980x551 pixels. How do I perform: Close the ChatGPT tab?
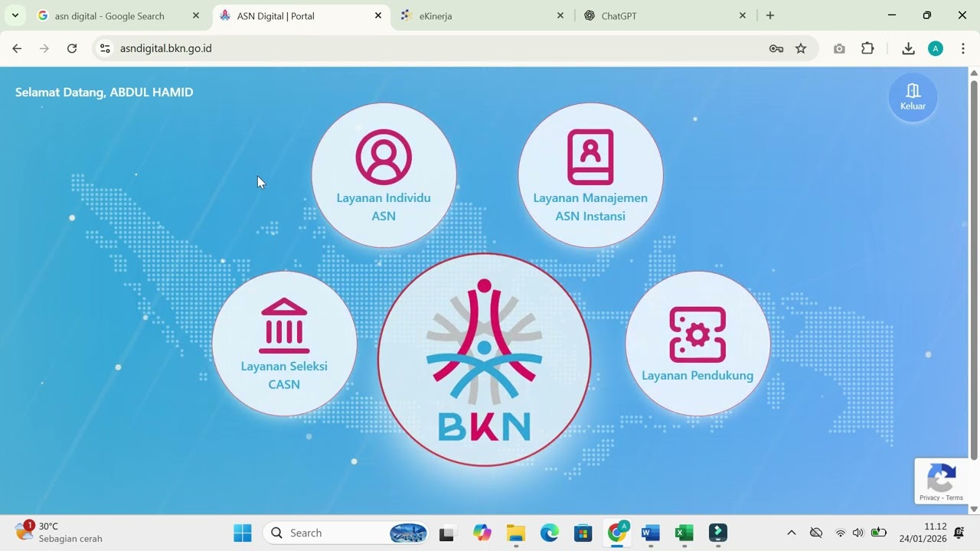click(x=742, y=15)
